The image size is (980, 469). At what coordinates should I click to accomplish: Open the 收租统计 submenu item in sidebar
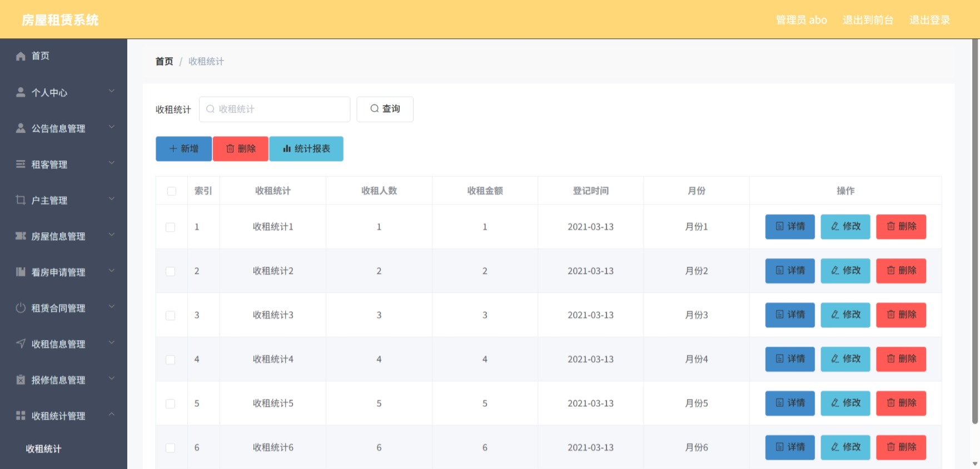coord(63,449)
